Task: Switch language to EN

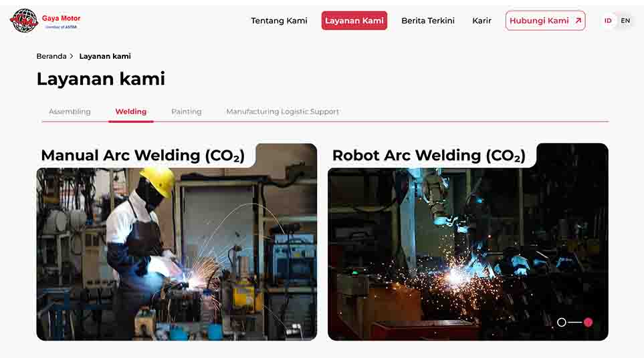Action: pyautogui.click(x=625, y=21)
